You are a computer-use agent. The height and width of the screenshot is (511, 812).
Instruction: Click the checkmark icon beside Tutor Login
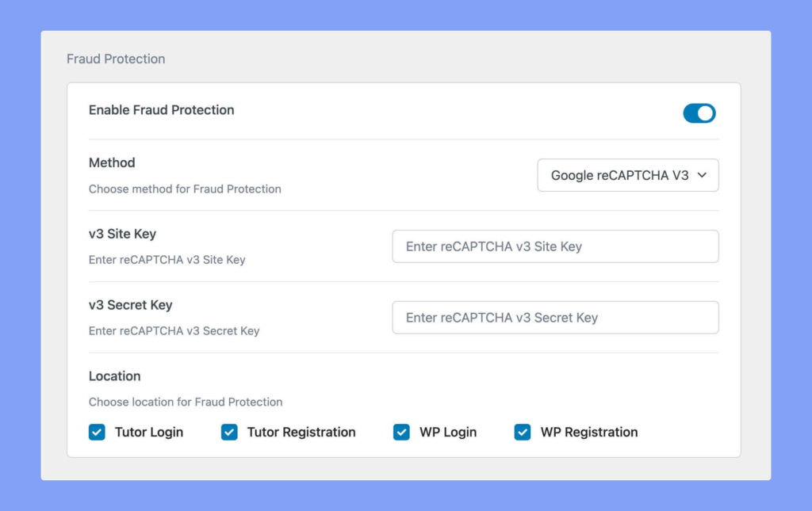(x=97, y=432)
